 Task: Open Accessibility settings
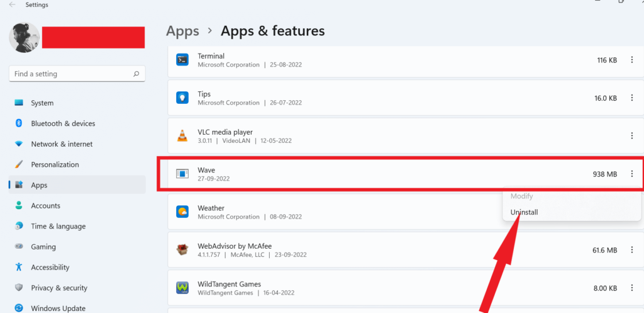tap(77, 268)
